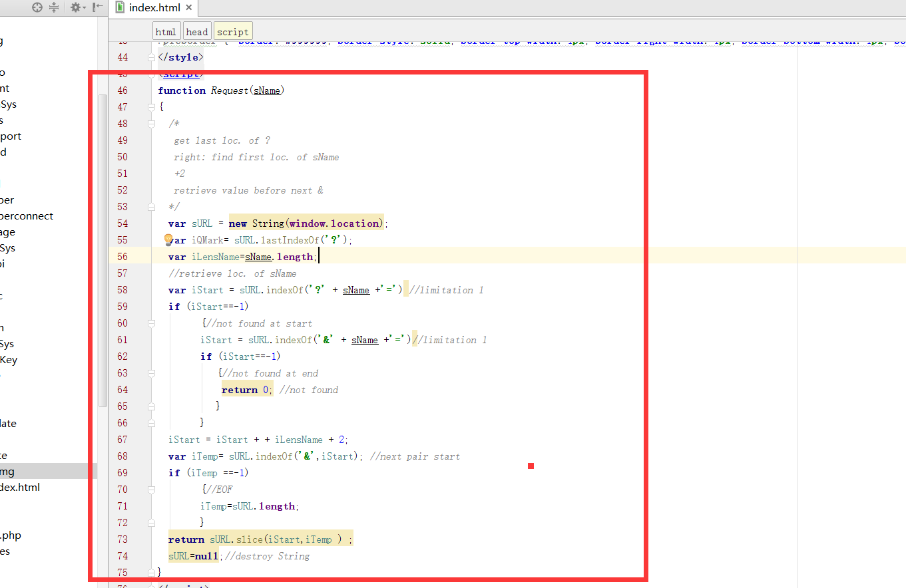Image resolution: width=906 pixels, height=588 pixels.
Task: Close the index.html editor tab
Action: point(189,7)
